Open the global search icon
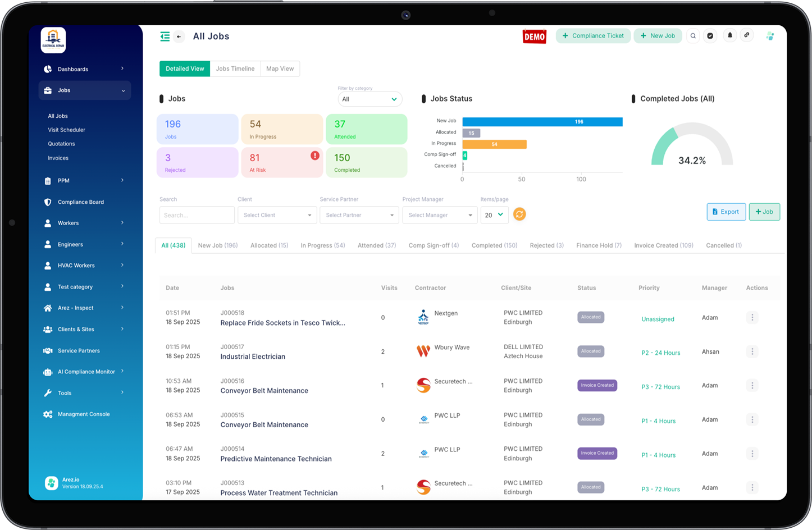The width and height of the screenshot is (812, 530). (x=693, y=35)
